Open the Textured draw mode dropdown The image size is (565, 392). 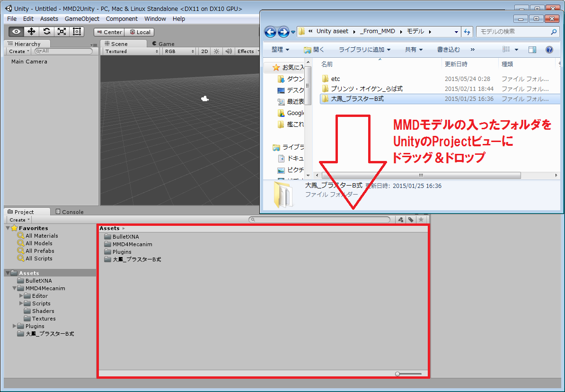(131, 52)
